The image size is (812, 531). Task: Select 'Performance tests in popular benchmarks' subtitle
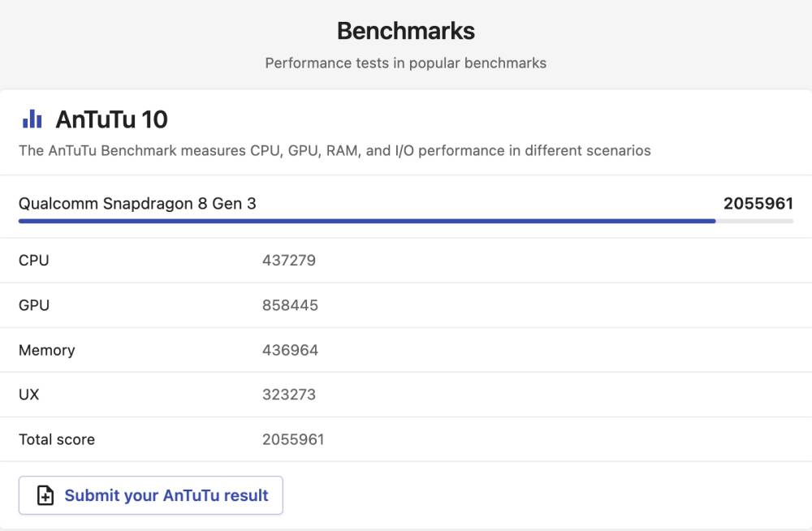(x=405, y=63)
